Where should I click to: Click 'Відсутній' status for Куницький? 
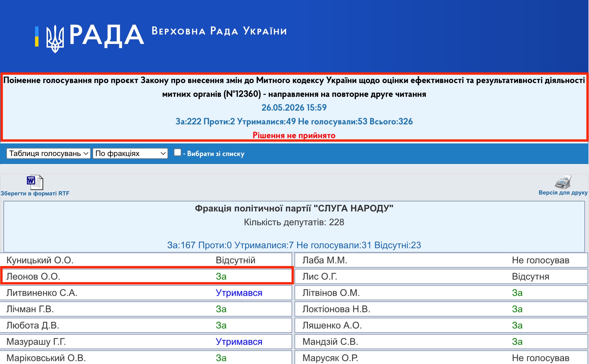point(236,260)
